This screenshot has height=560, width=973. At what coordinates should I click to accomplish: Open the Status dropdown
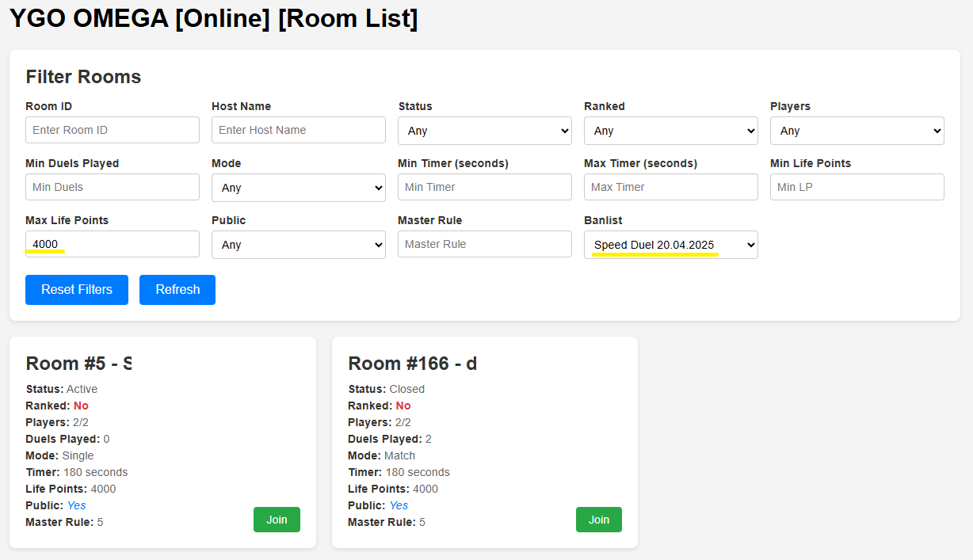(x=485, y=131)
